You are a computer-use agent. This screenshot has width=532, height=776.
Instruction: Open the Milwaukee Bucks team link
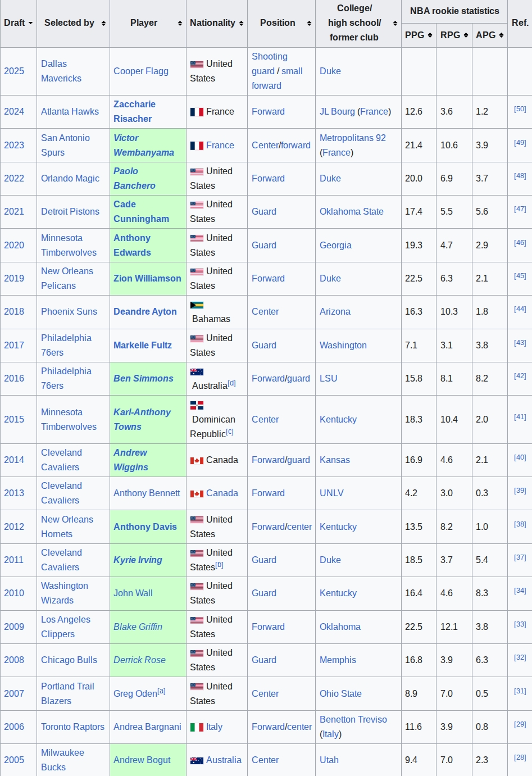(x=62, y=760)
